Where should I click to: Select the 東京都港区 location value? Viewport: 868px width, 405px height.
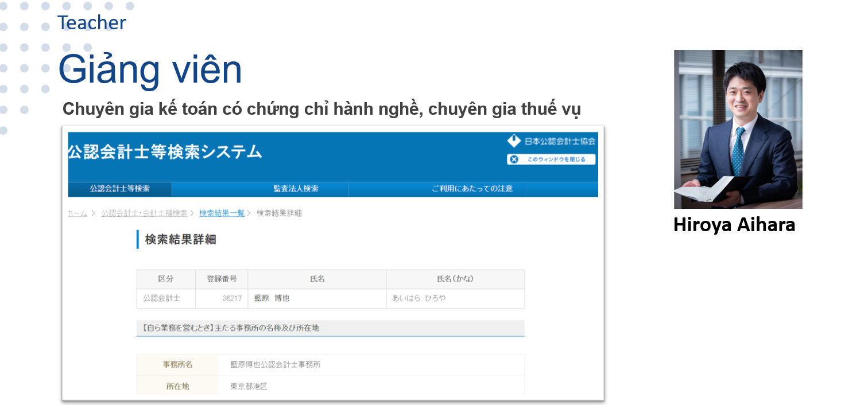point(249,387)
